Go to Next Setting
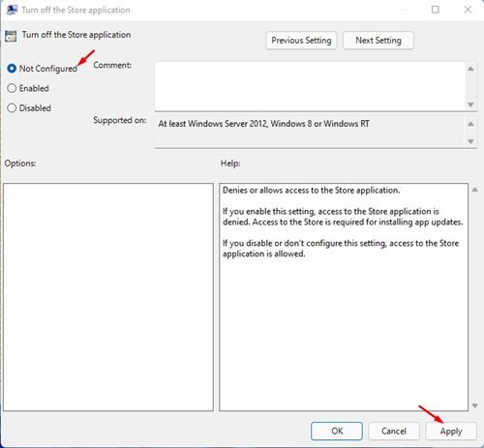Viewport: 484px width, 448px height. pyautogui.click(x=378, y=41)
